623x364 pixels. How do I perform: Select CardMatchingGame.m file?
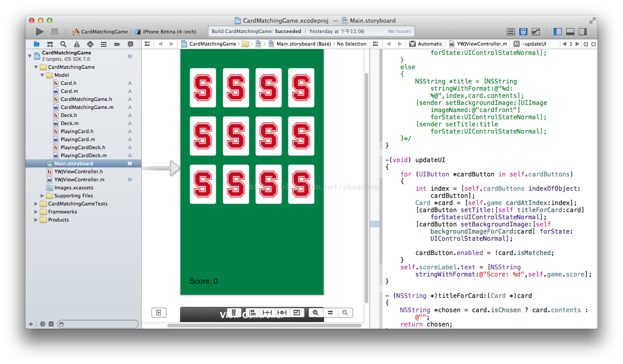click(83, 107)
